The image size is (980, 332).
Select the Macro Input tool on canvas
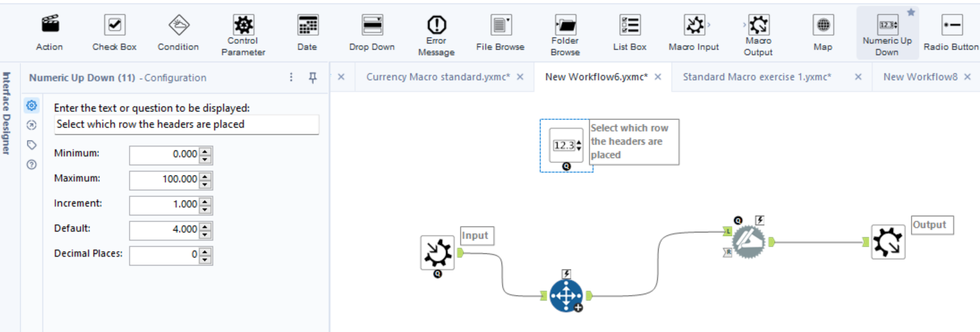(x=437, y=253)
